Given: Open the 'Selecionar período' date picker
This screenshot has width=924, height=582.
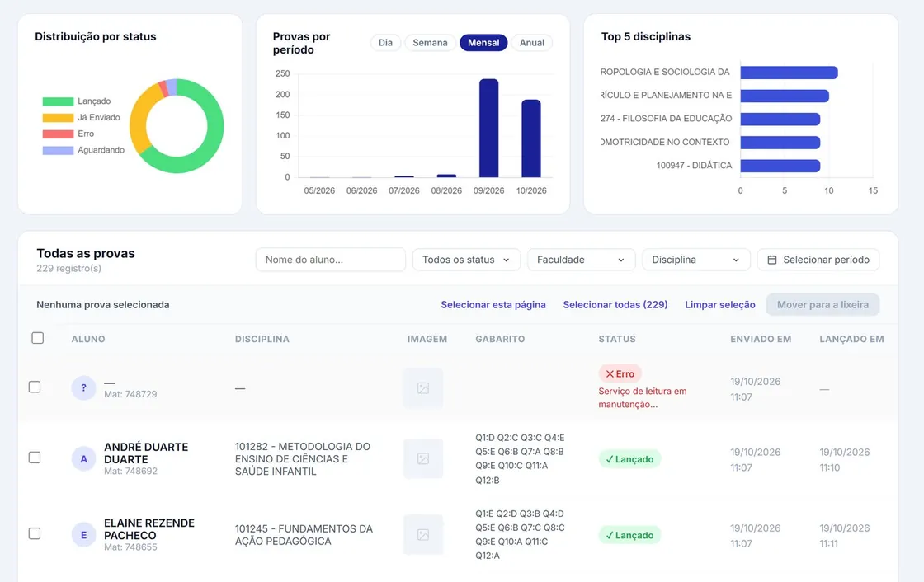Looking at the screenshot, I should 818,260.
